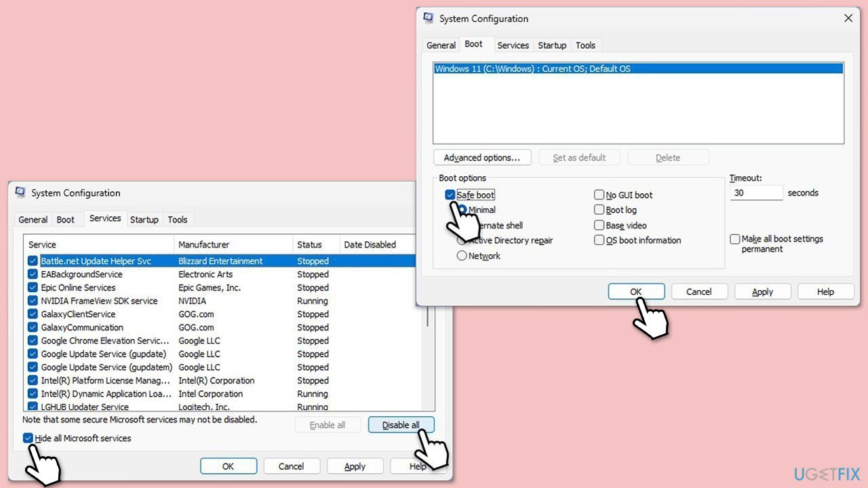Image resolution: width=868 pixels, height=488 pixels.
Task: Click the services list vertical scrollbar
Action: pos(427,319)
